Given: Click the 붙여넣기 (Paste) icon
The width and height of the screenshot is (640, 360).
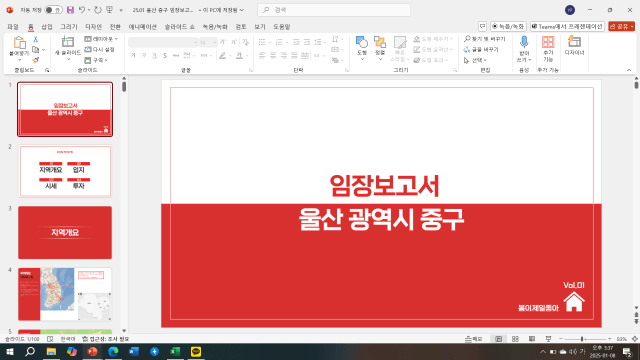Looking at the screenshot, I should [x=19, y=42].
